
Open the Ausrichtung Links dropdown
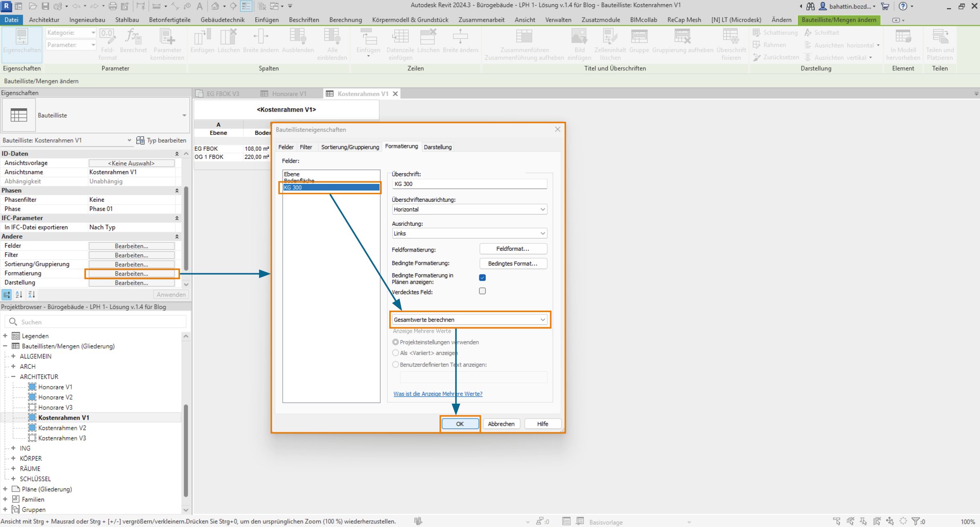[469, 233]
